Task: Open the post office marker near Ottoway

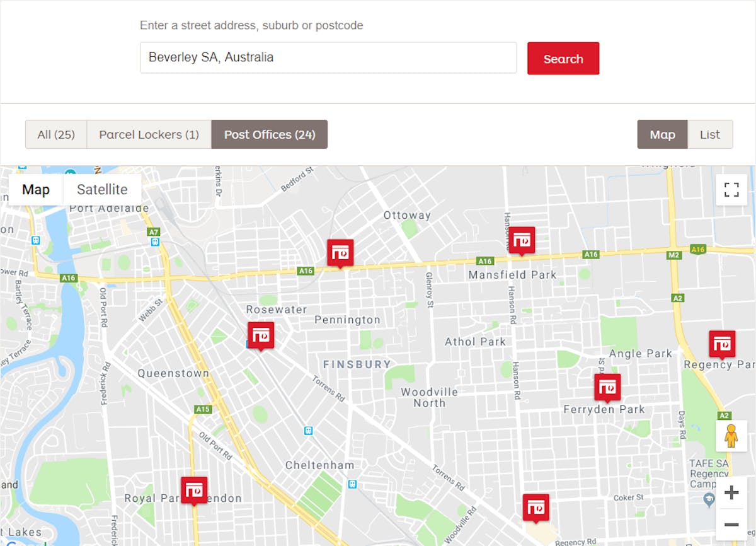Action: pyautogui.click(x=340, y=252)
